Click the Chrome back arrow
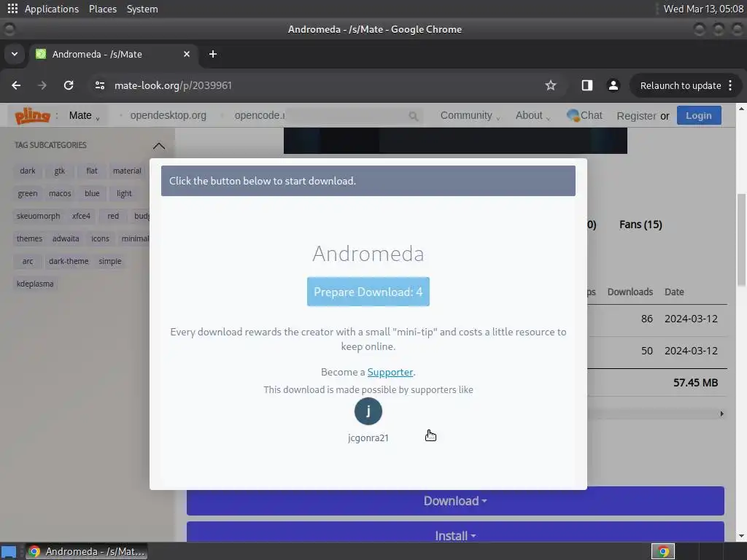747x560 pixels. point(16,85)
